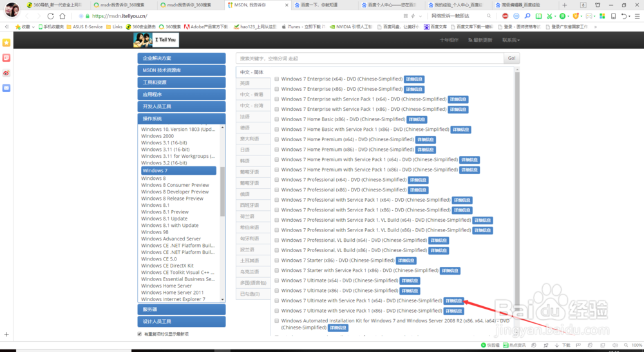Image resolution: width=644 pixels, height=352 pixels.
Task: Expand the 设计人员工具 panel
Action: (x=182, y=321)
